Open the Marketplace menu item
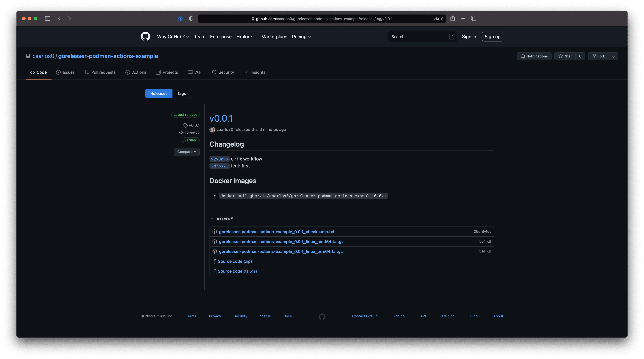Image resolution: width=644 pixels, height=359 pixels. coord(274,37)
